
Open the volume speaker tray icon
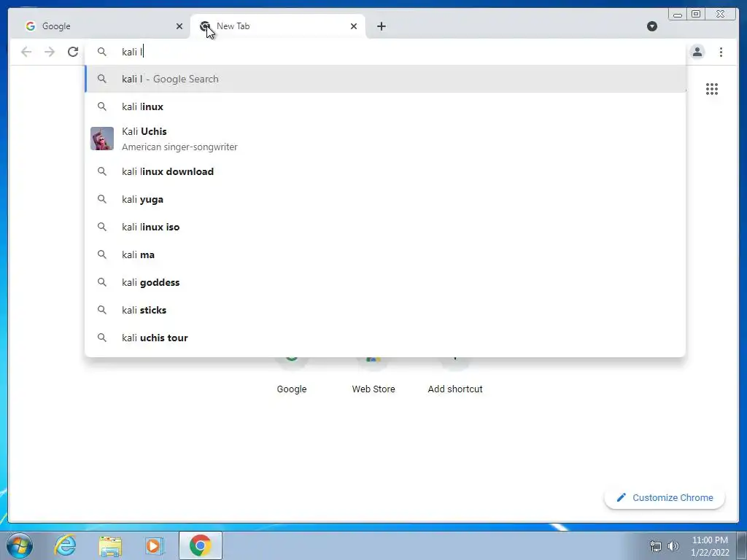[673, 546]
